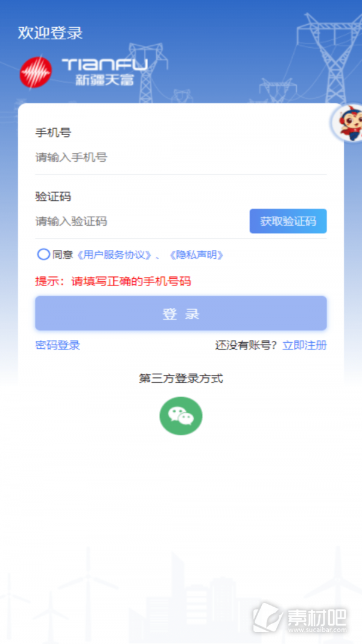Switch to 密码登录 mode

pyautogui.click(x=57, y=345)
